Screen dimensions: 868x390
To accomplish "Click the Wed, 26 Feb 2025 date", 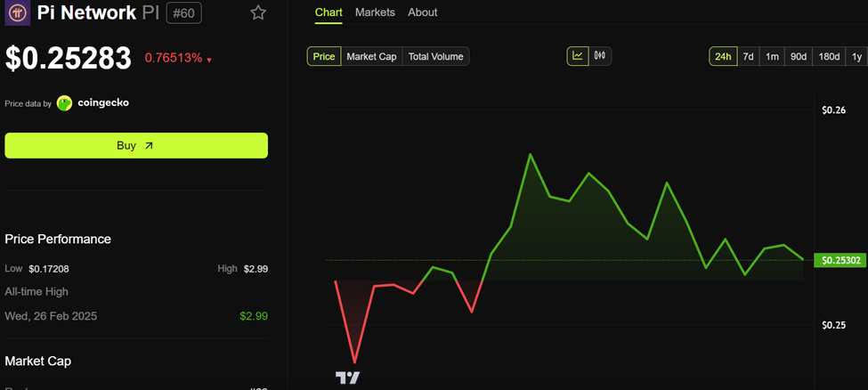I will click(51, 316).
